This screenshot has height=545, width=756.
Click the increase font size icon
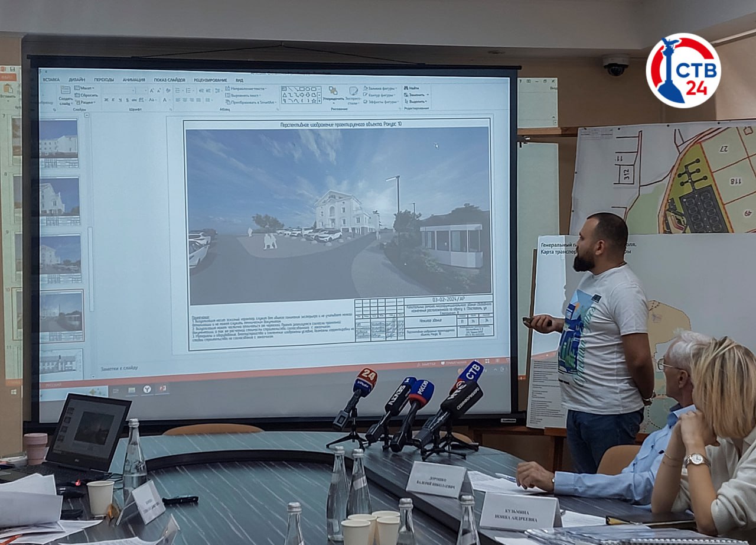click(x=152, y=90)
